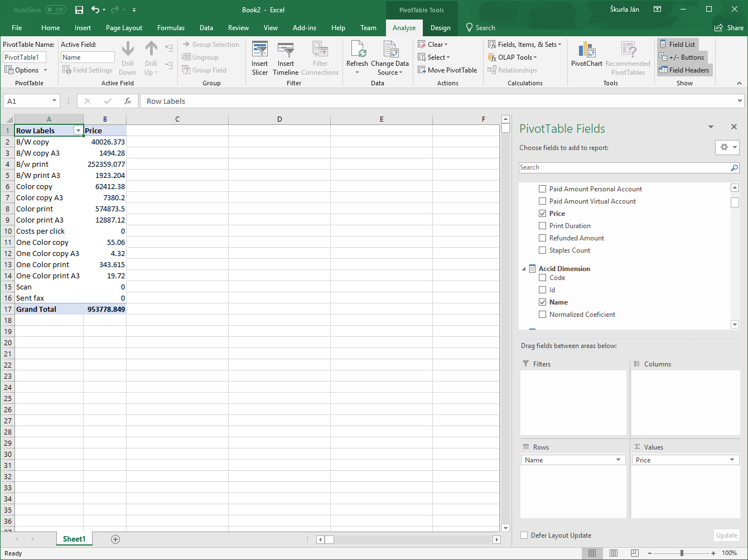Click the Undo icon in Quick Access Toolbar
The width and height of the screenshot is (748, 560).
[x=94, y=9]
